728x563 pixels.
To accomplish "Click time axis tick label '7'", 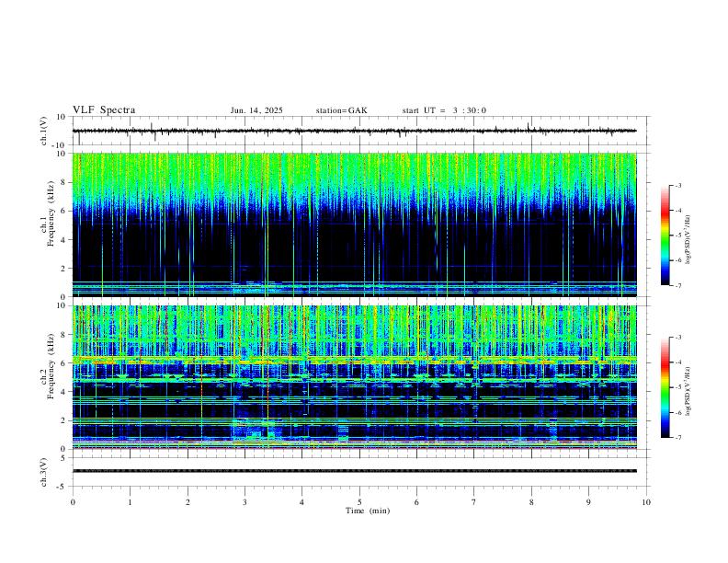I will pyautogui.click(x=474, y=502).
